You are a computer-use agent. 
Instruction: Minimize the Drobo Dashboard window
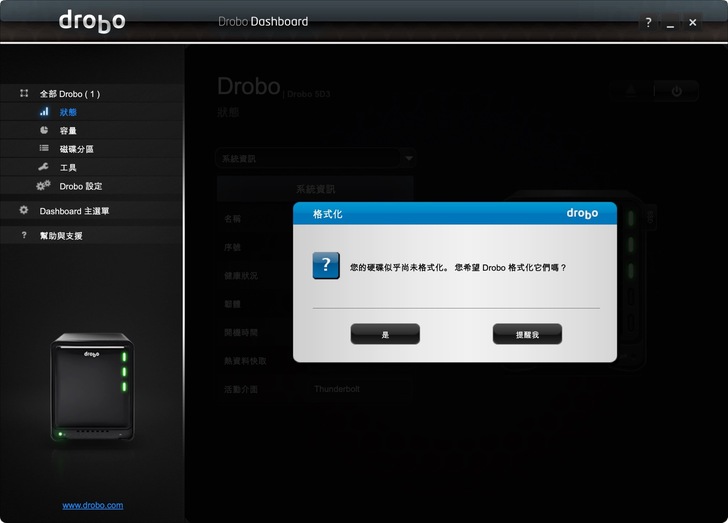click(x=670, y=22)
